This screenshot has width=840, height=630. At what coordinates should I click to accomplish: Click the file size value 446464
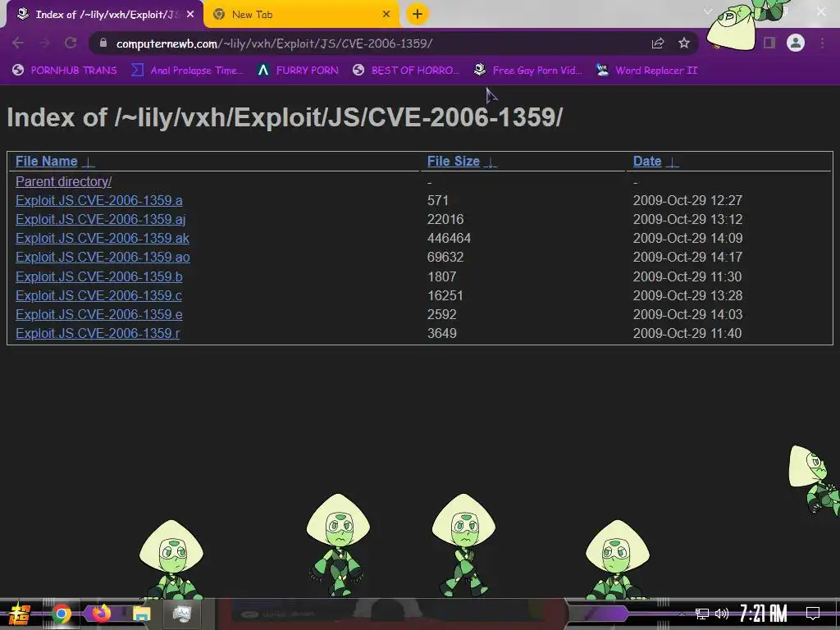(449, 239)
